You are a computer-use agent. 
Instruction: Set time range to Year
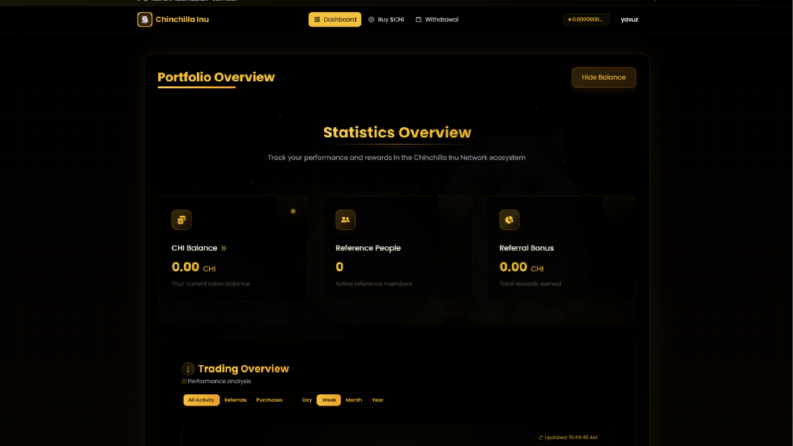(377, 400)
